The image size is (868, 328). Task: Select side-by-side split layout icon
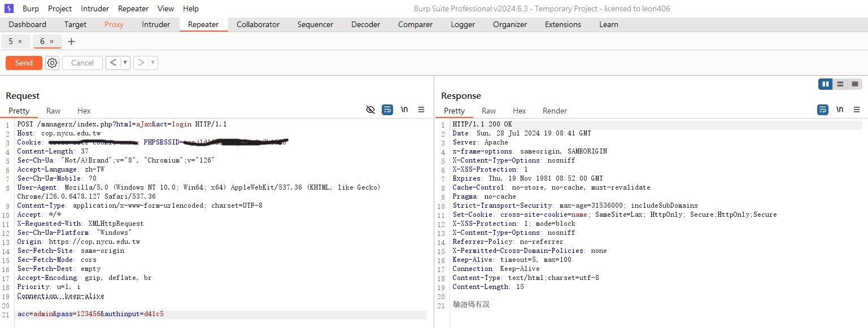pos(826,84)
